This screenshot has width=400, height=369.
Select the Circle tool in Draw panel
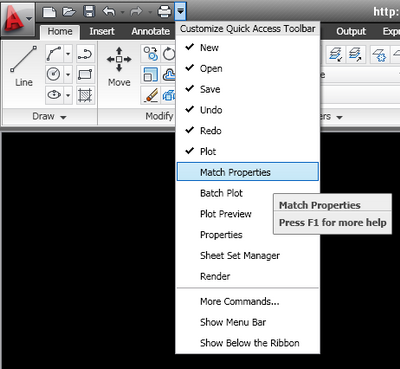tap(54, 74)
